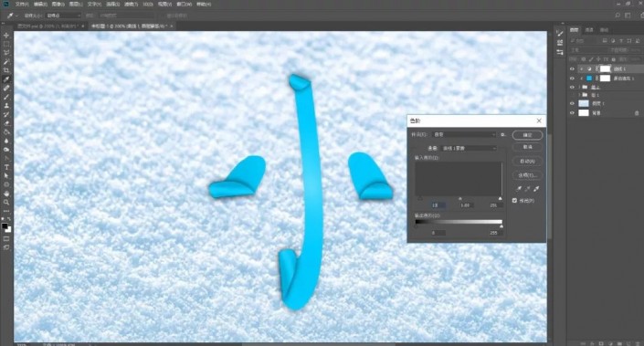Select the Zoom tool magnifier
Screen dimensions: 644x346
(6, 202)
